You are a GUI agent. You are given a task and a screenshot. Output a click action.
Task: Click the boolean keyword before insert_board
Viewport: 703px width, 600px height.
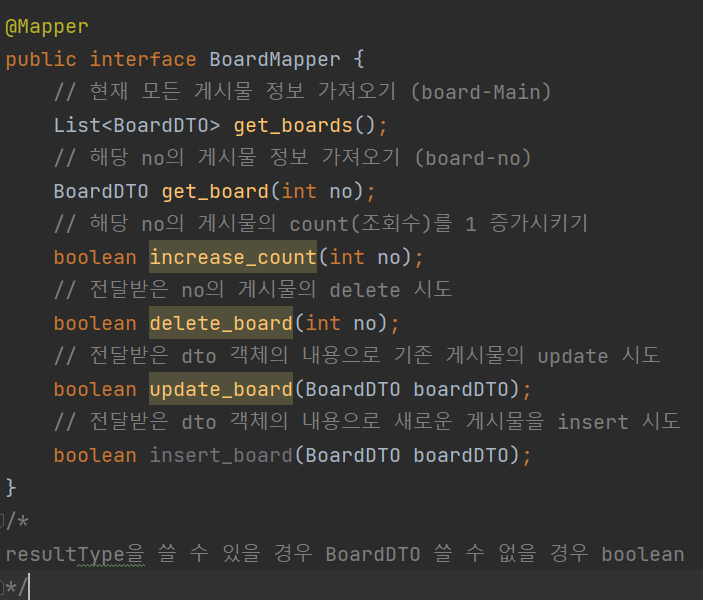tap(95, 455)
